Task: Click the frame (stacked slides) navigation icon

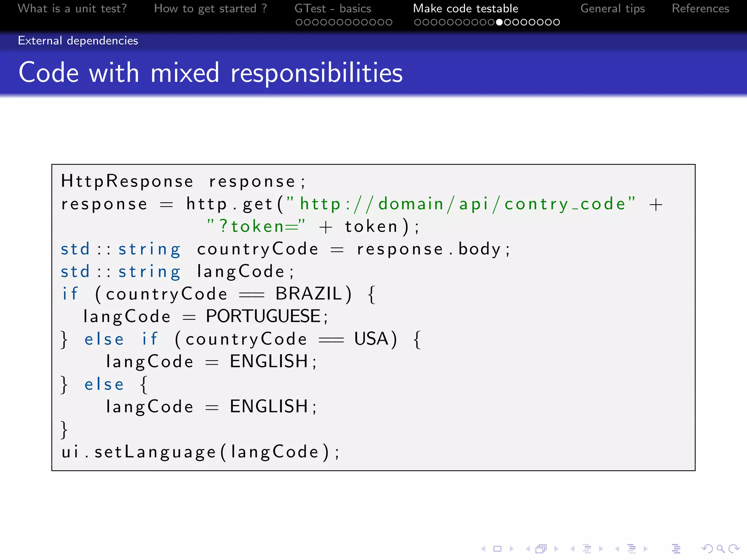Action: [541, 549]
